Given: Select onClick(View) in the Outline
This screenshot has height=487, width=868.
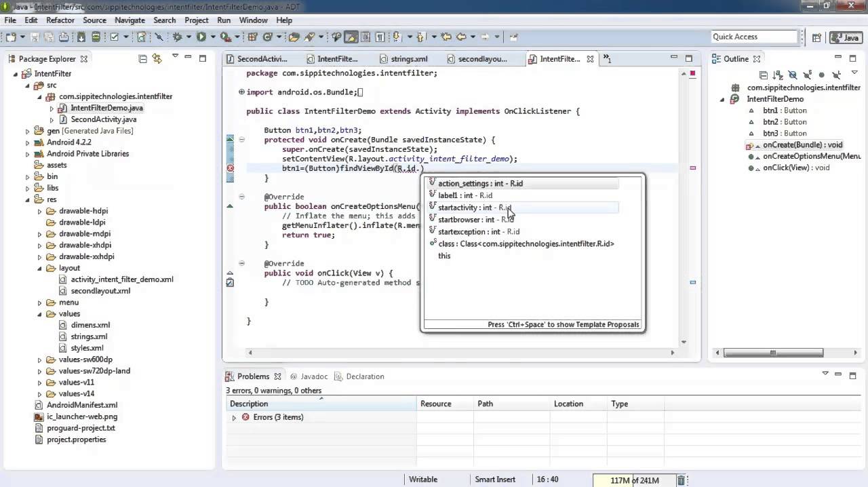Looking at the screenshot, I should [x=795, y=168].
